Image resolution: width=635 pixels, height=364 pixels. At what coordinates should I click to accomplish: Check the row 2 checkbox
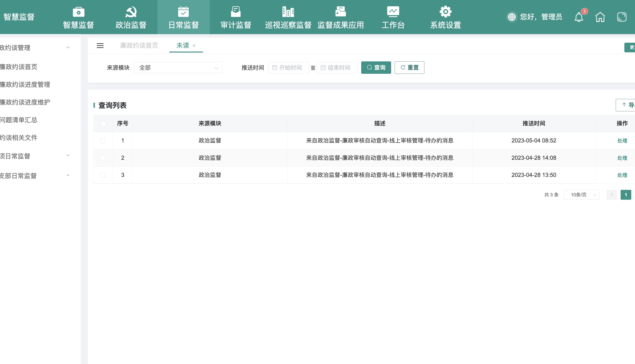tap(103, 158)
